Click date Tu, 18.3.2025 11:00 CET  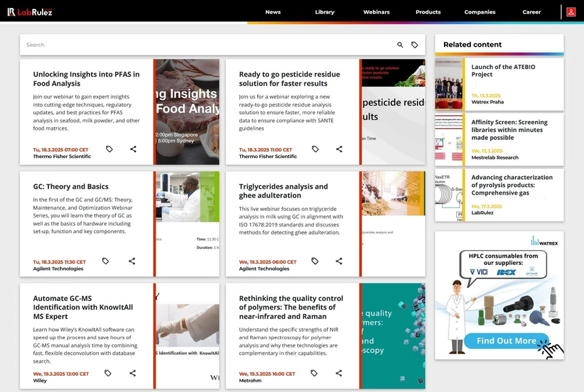pyautogui.click(x=265, y=150)
